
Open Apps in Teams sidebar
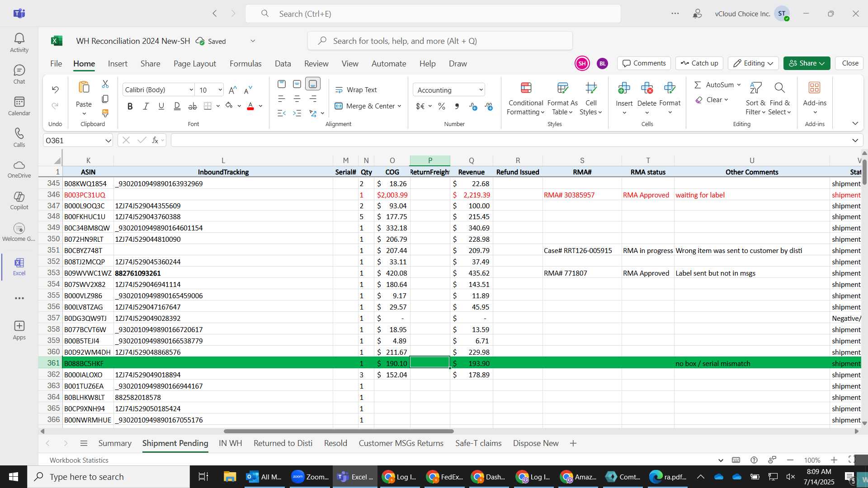point(19,330)
